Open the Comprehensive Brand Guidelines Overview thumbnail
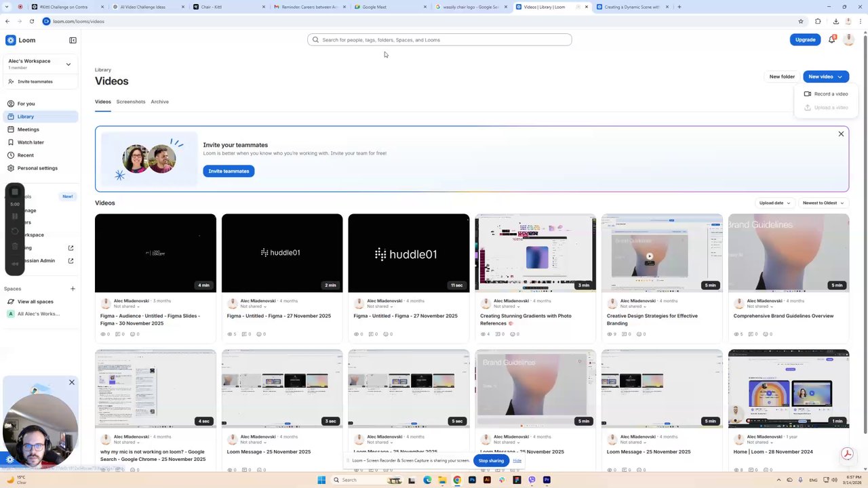This screenshot has height=488, width=868. [789, 253]
